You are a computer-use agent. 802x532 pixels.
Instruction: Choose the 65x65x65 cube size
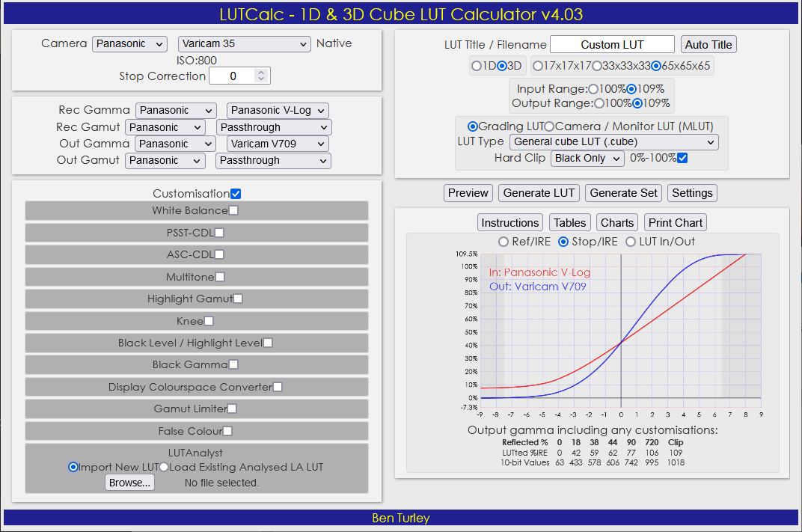point(656,66)
